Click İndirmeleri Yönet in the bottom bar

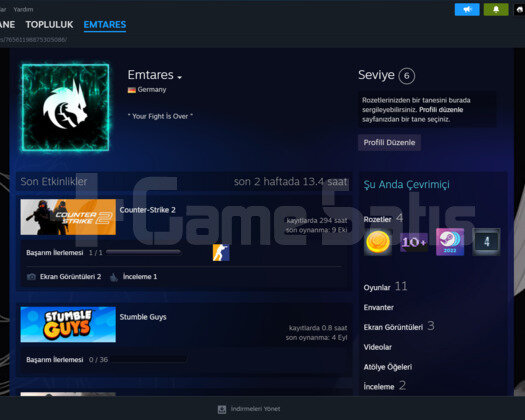pyautogui.click(x=255, y=409)
